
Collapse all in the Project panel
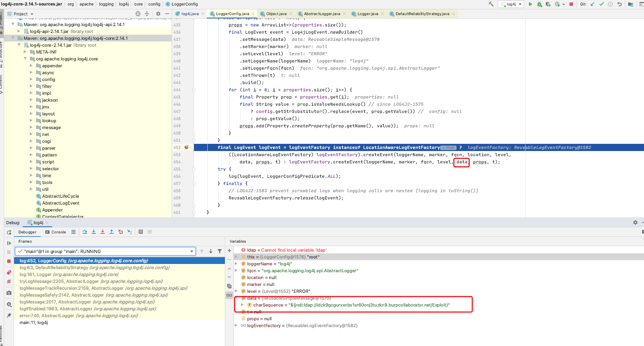tap(147, 14)
